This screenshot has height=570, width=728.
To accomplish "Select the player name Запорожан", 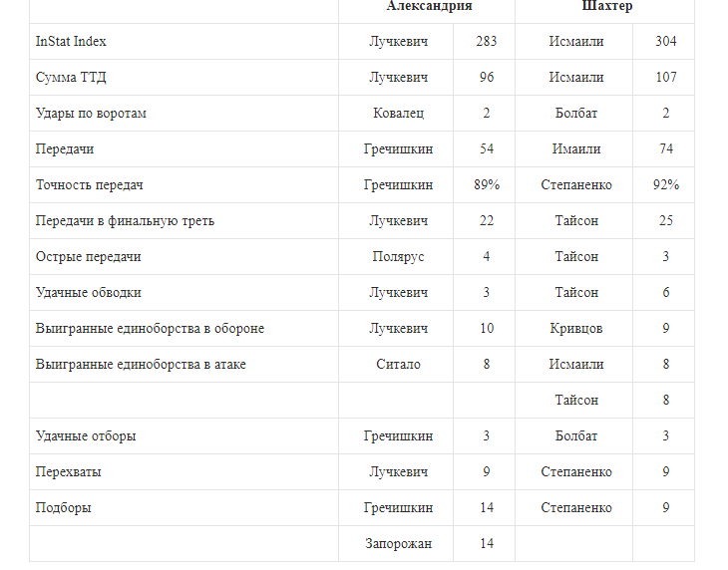I will (x=398, y=544).
